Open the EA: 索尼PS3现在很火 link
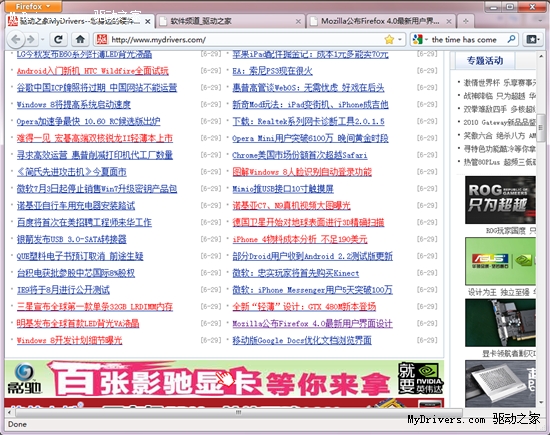 pos(272,71)
